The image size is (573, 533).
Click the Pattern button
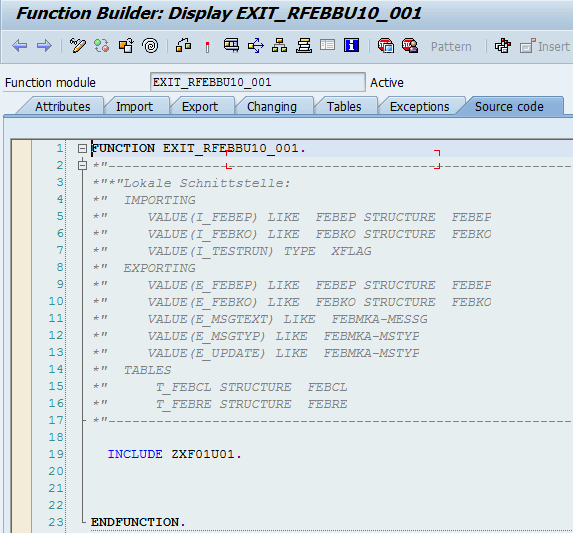click(451, 47)
